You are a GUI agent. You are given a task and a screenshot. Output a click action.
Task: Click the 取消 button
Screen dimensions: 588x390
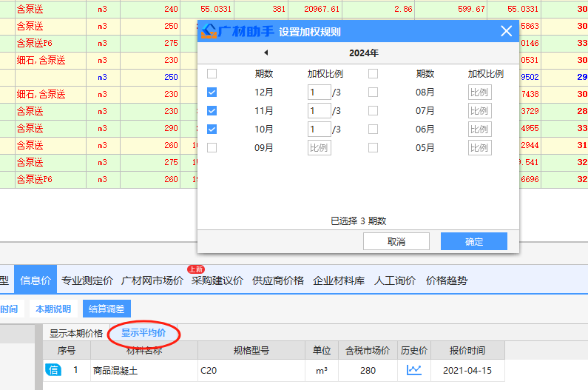point(396,241)
